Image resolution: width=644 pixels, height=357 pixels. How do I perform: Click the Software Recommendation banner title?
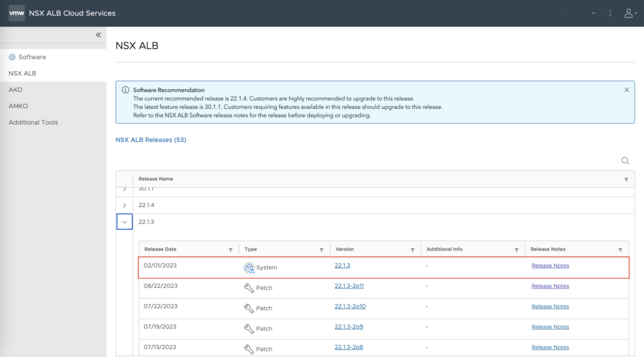coord(169,90)
